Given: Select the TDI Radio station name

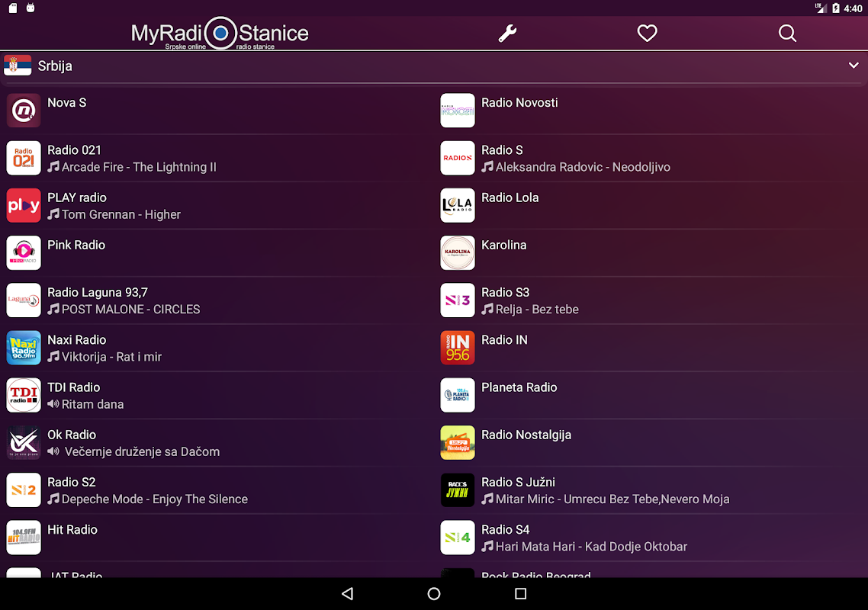Looking at the screenshot, I should 74,387.
